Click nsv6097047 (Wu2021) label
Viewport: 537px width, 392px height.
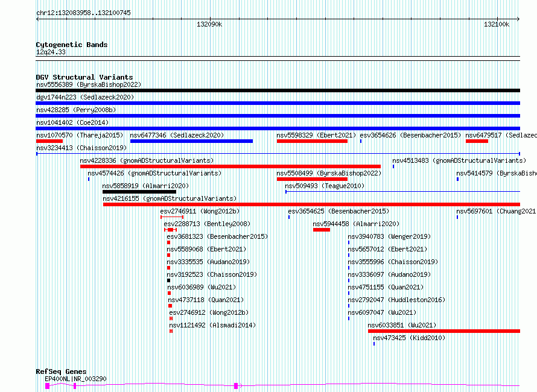click(382, 312)
